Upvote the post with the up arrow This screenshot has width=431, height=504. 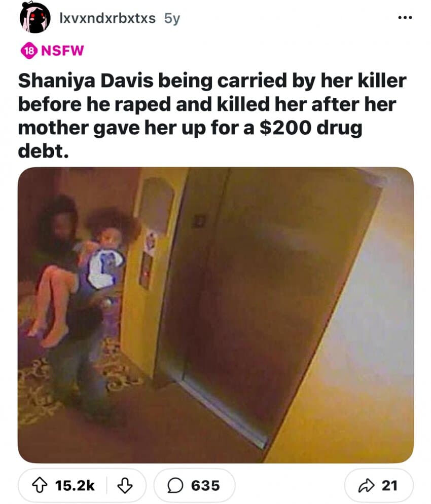39,485
